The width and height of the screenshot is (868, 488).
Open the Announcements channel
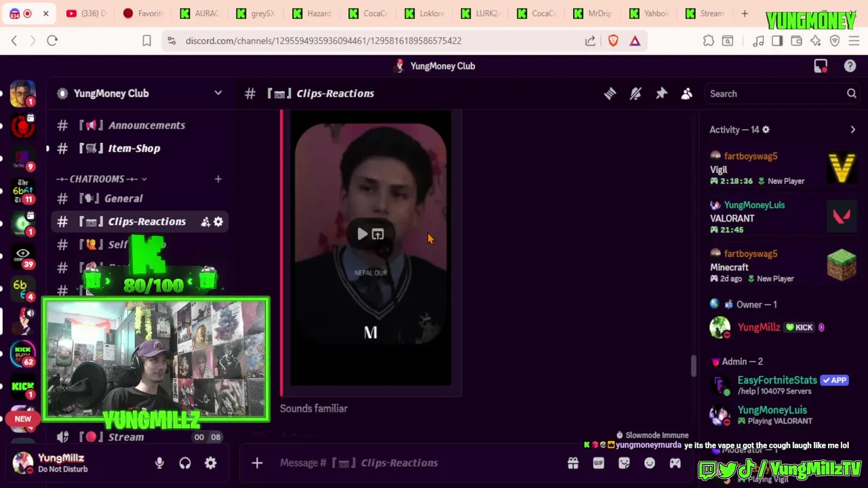[x=139, y=125]
